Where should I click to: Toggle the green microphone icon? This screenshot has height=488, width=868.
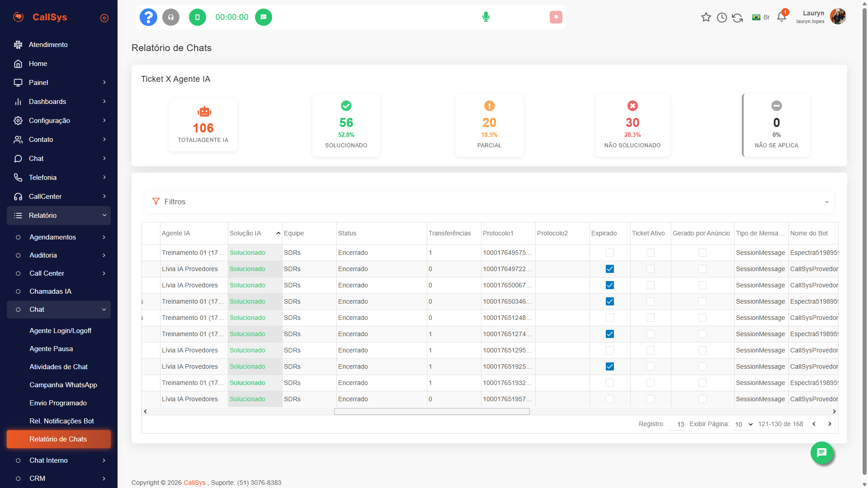click(x=486, y=17)
